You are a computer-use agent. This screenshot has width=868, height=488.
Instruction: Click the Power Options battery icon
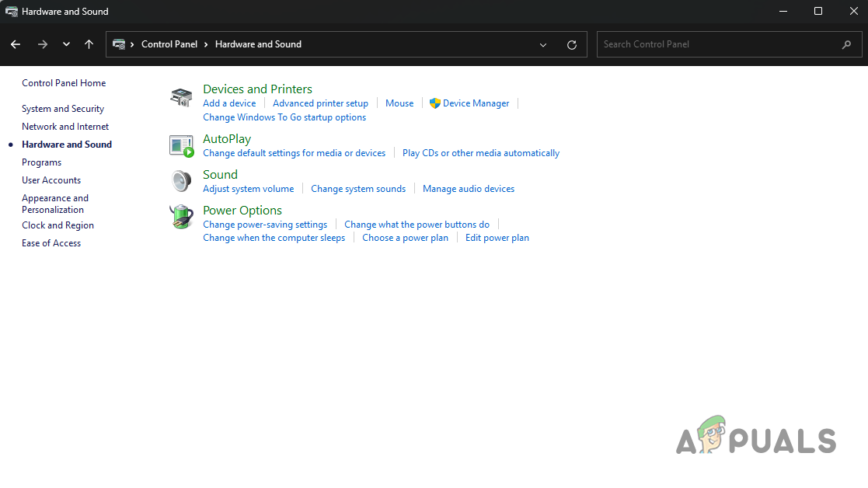click(181, 217)
